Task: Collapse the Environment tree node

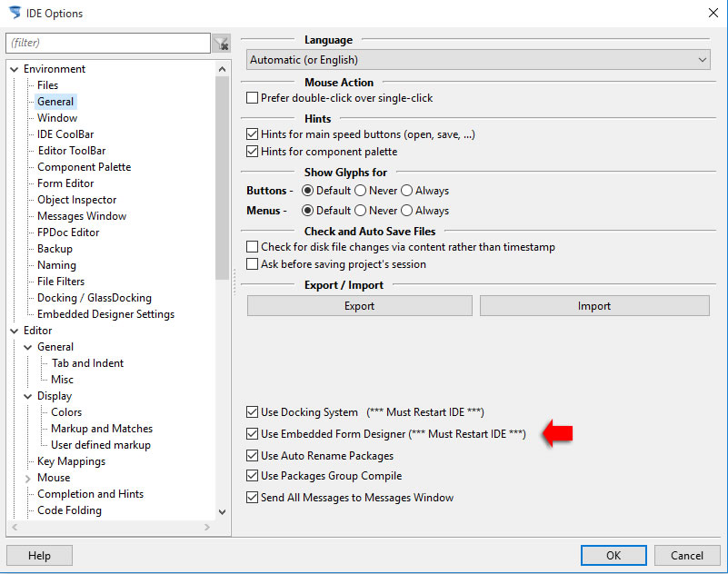Action: click(15, 69)
